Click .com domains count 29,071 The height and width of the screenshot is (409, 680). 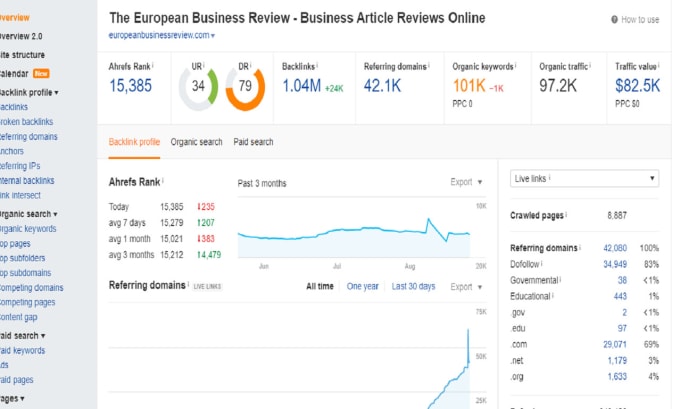pyautogui.click(x=615, y=344)
